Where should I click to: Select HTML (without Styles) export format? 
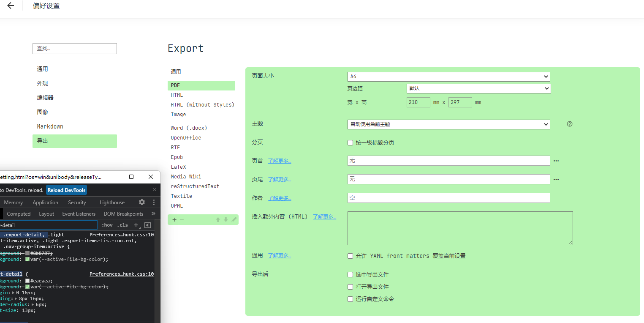(202, 105)
